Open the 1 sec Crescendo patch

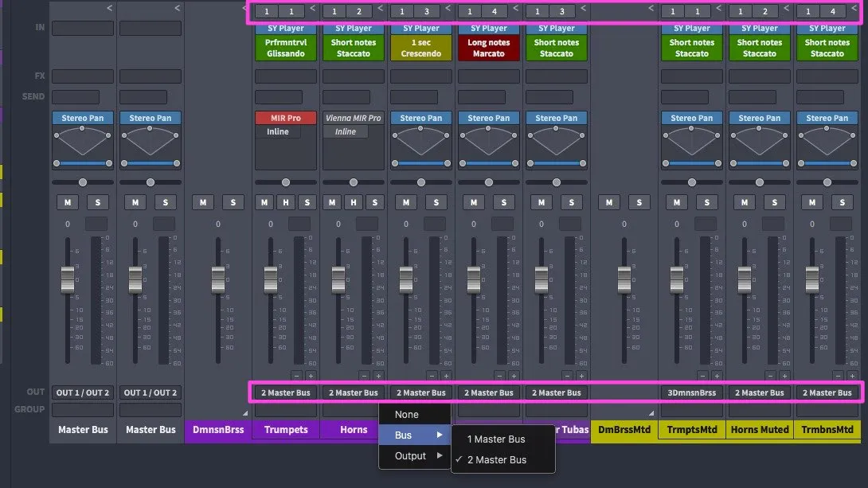click(x=420, y=48)
